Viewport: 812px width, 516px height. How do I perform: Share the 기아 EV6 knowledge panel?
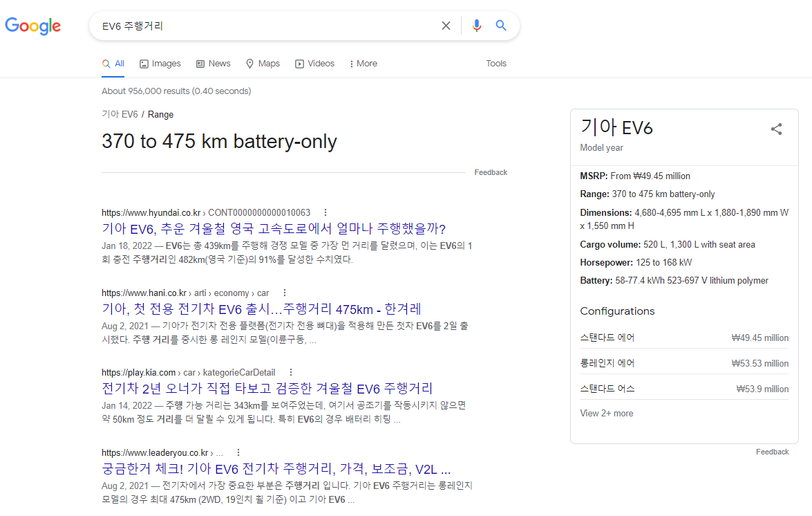[776, 128]
